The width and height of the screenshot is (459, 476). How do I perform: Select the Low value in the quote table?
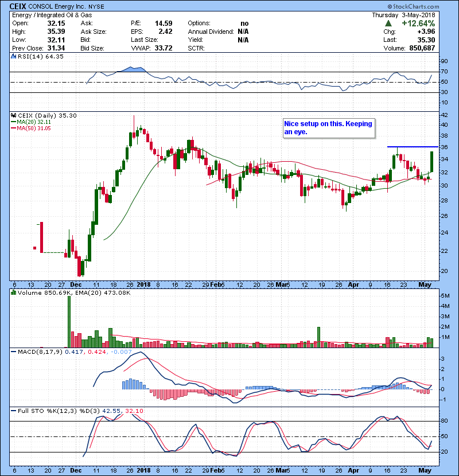(56, 40)
